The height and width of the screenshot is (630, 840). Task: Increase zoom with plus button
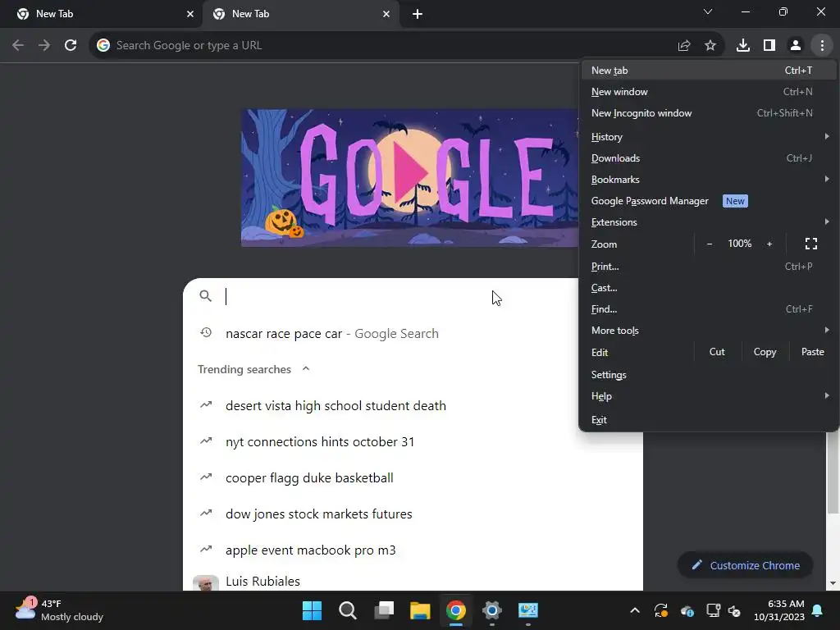coord(769,244)
